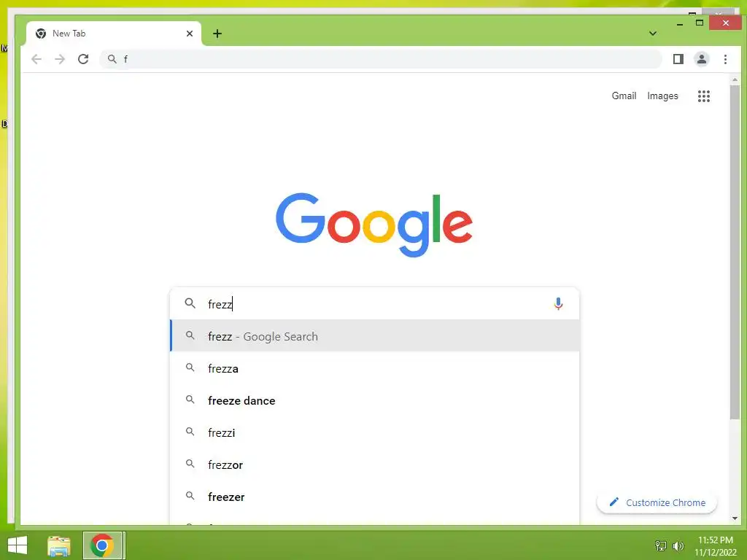Open the Chrome profile avatar
Viewport: 747px width, 560px height.
click(x=701, y=59)
